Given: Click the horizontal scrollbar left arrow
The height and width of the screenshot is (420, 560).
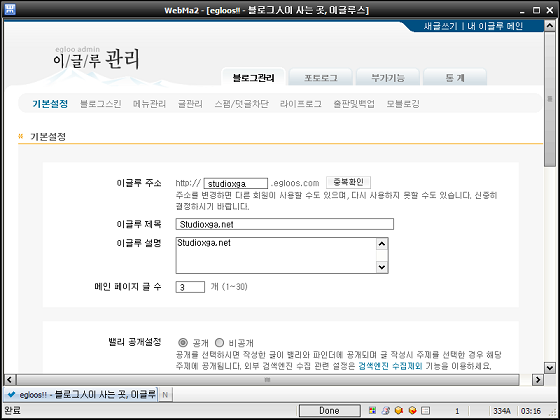Looking at the screenshot, I should point(10,379).
